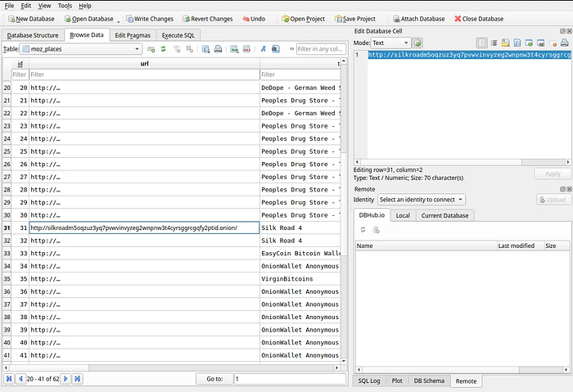Select the Silk Road 4 cell in row 32
The width and height of the screenshot is (573, 392).
coord(300,241)
